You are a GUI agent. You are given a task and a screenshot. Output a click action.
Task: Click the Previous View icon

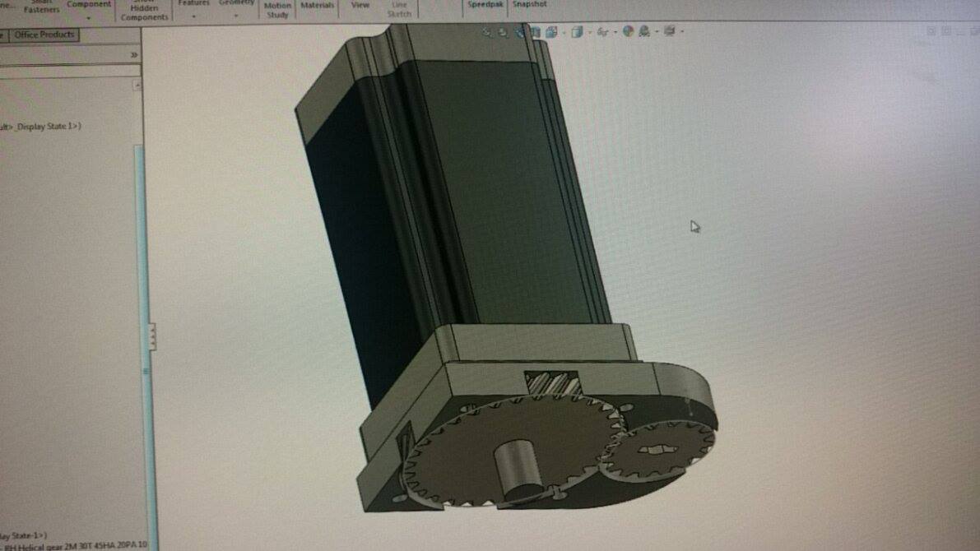click(519, 32)
